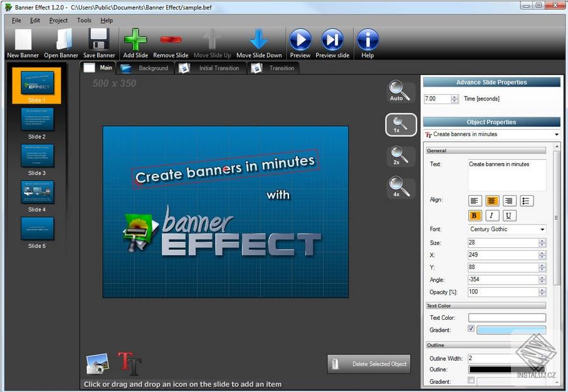The width and height of the screenshot is (568, 392).
Task: Click the Preview slide icon
Action: [x=332, y=40]
